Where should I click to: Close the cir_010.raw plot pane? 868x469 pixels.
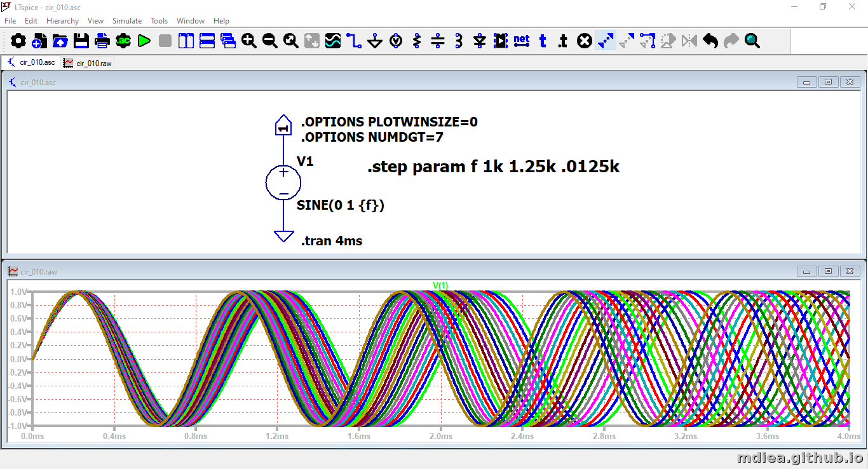click(x=850, y=271)
